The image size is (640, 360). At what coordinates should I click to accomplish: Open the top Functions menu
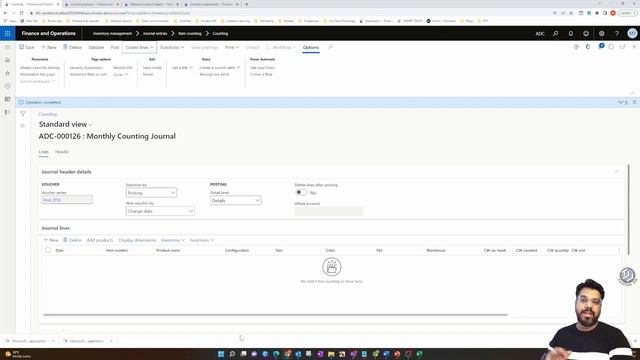coord(172,47)
